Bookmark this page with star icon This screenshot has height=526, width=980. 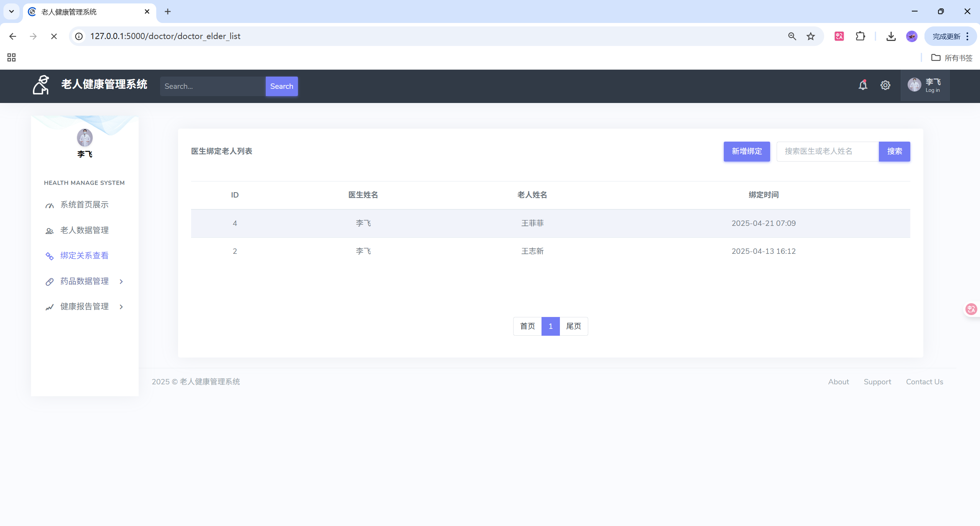click(x=811, y=36)
